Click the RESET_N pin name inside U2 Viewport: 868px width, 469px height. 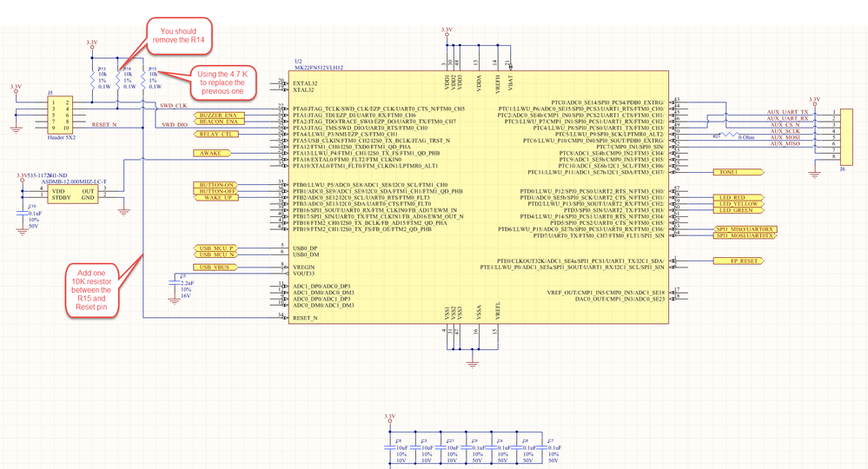coord(305,318)
